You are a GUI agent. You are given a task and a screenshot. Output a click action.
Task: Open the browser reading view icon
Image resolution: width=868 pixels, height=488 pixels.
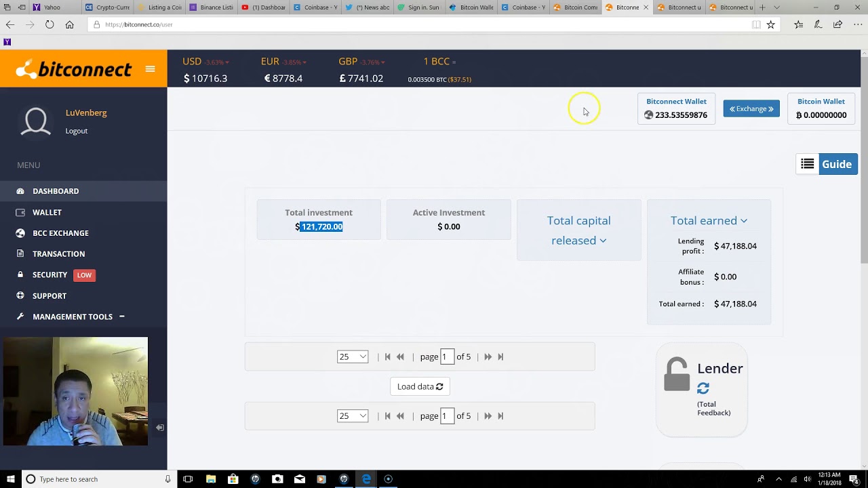(x=756, y=24)
